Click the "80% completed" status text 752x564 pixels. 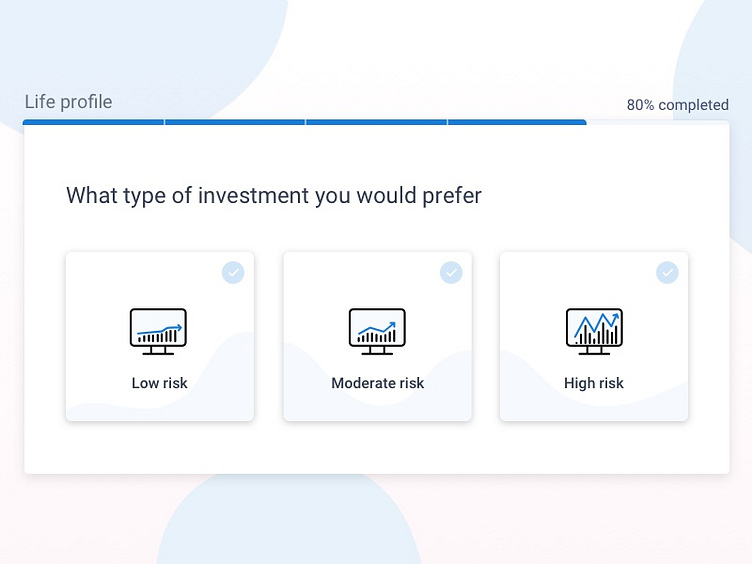pos(677,105)
